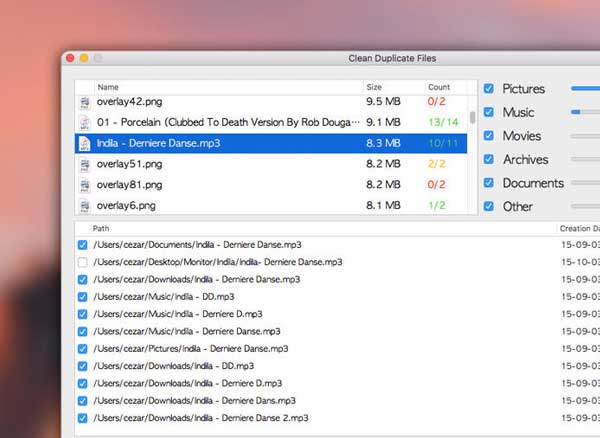Click the /Users/cezar/Pictures/Indila path text
This screenshot has height=438, width=600.
pyautogui.click(x=191, y=349)
